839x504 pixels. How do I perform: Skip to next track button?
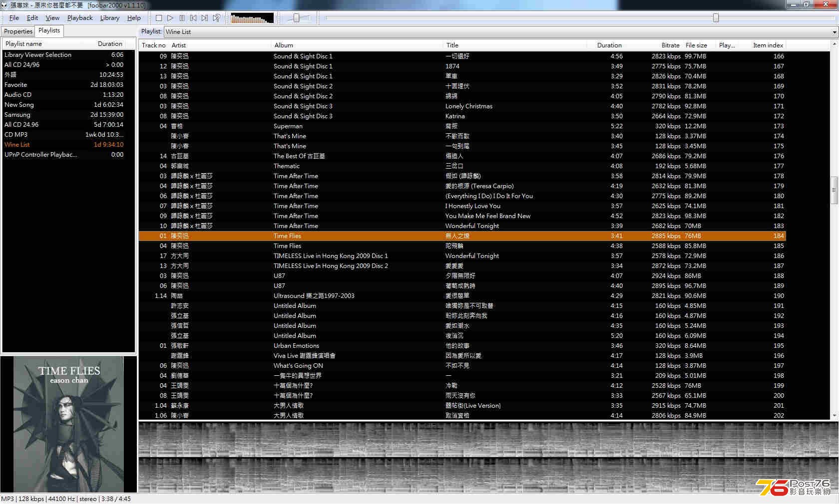click(205, 18)
